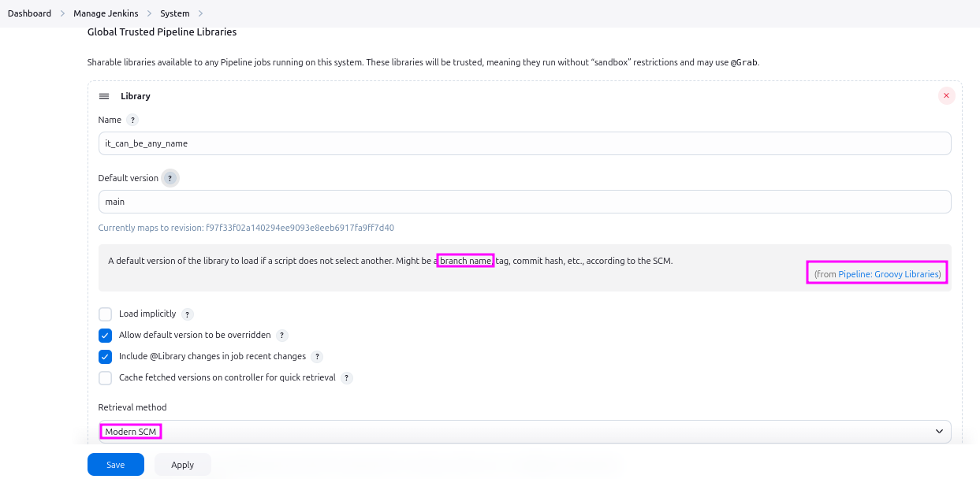Open help for Load implicitly option
This screenshot has width=980, height=479.
pyautogui.click(x=188, y=314)
